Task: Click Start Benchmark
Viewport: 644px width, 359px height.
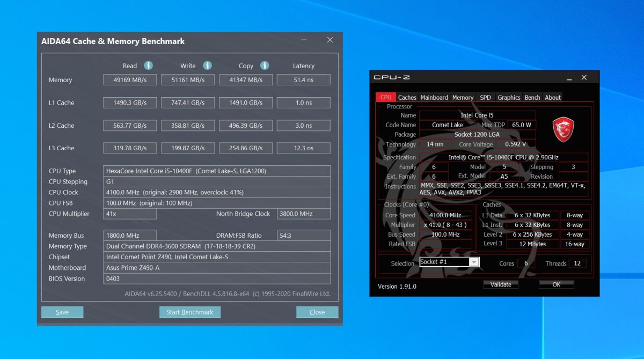Action: coord(190,312)
